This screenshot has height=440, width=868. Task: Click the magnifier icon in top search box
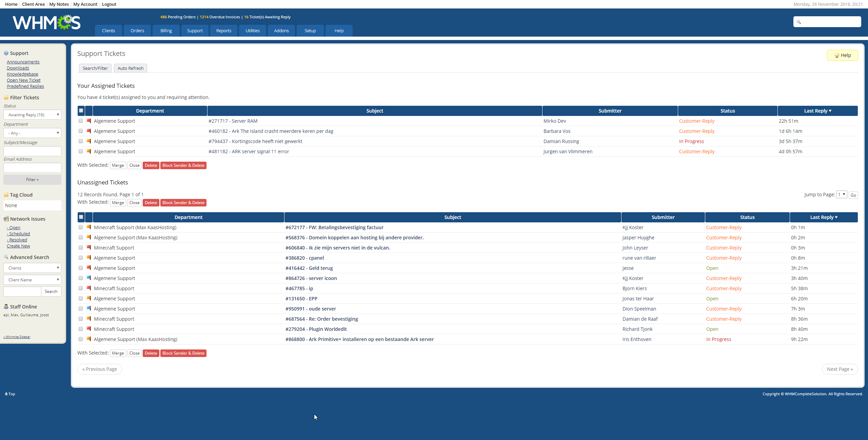pyautogui.click(x=799, y=22)
